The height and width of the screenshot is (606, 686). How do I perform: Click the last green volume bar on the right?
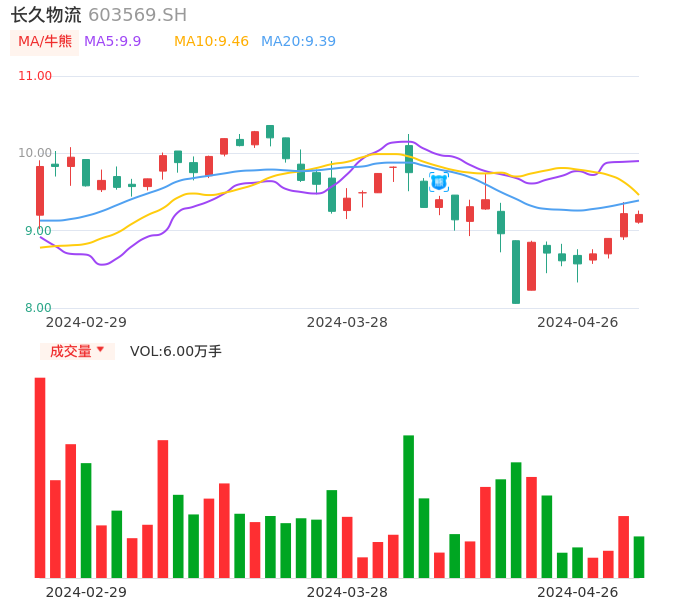pyautogui.click(x=639, y=557)
